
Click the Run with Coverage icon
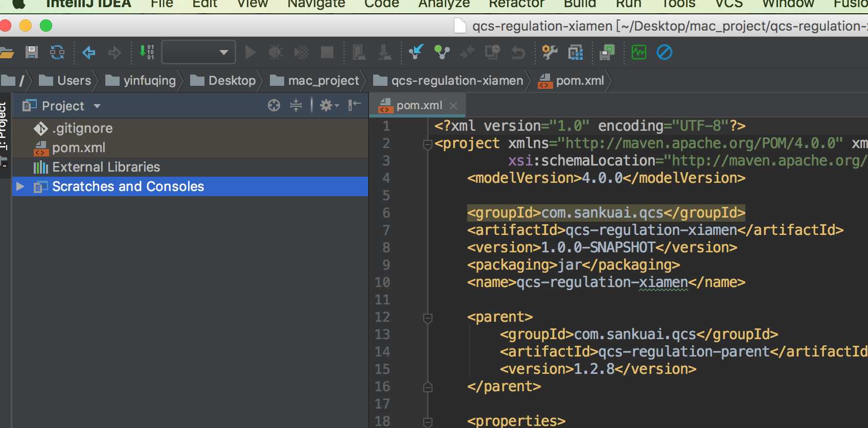302,52
